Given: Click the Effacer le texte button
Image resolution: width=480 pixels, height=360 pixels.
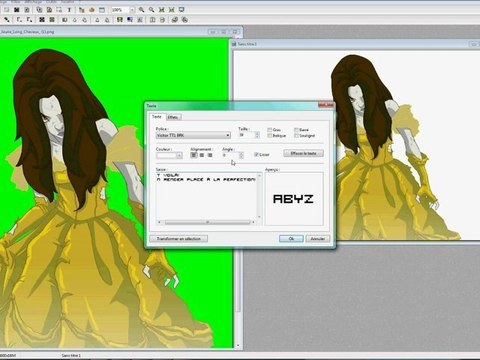Looking at the screenshot, I should click(303, 154).
